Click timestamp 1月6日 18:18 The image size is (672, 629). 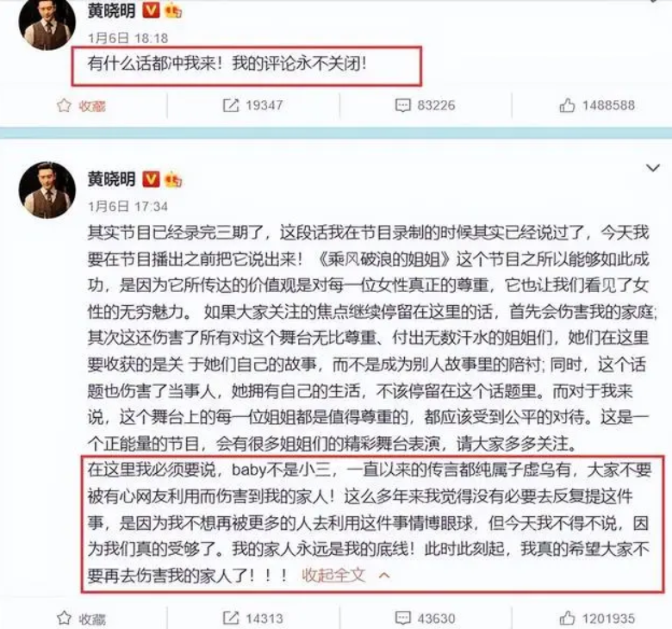point(128,38)
